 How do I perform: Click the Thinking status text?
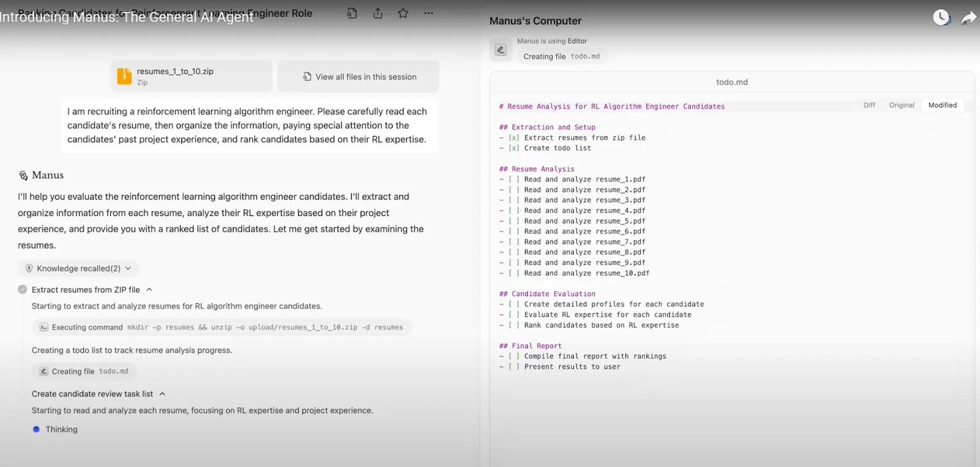click(x=61, y=429)
